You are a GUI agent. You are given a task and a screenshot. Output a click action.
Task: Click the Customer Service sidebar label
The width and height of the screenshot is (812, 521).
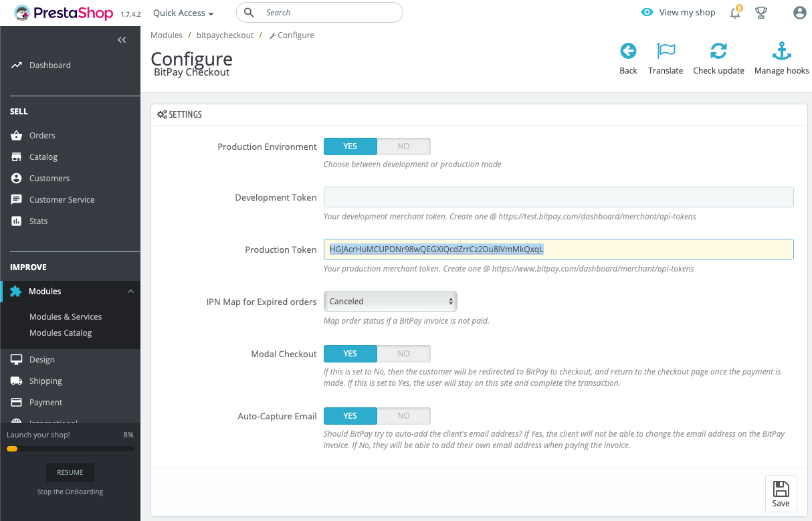[62, 200]
